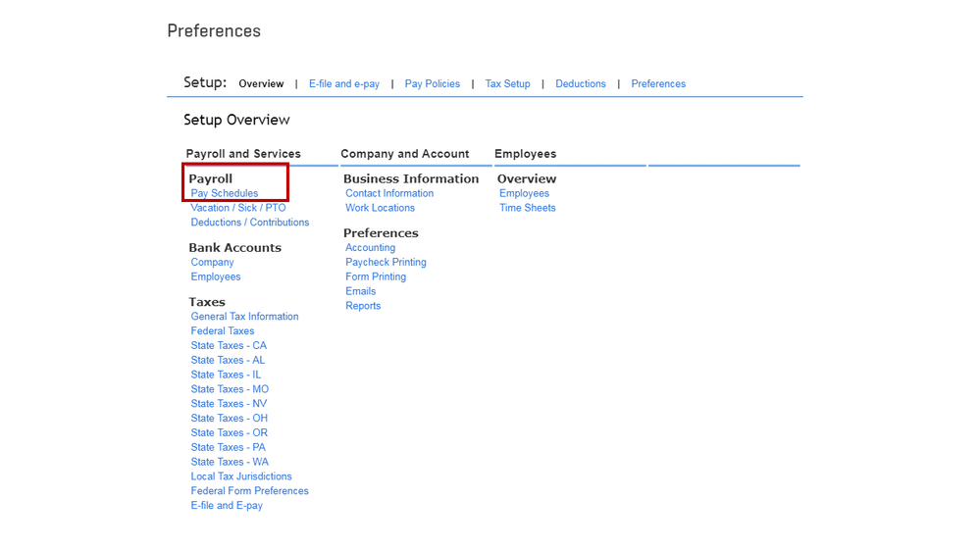Switch to the Pay Policies tab

[x=432, y=84]
